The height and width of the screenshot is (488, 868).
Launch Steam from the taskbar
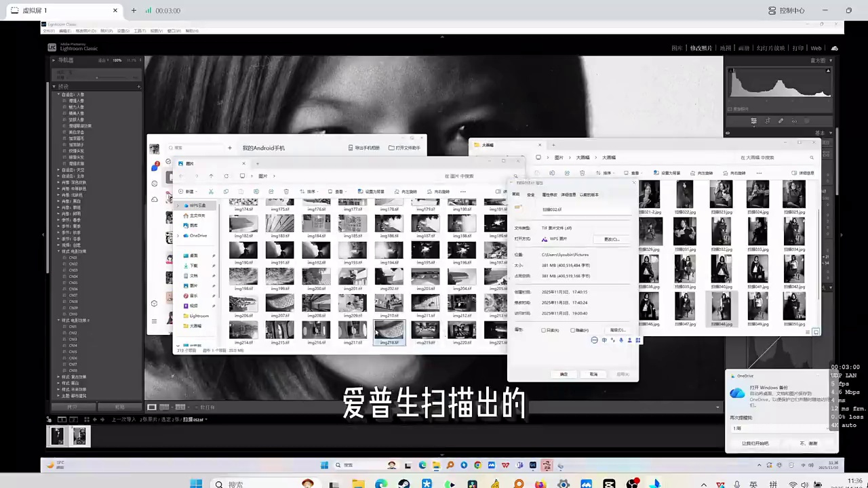403,484
